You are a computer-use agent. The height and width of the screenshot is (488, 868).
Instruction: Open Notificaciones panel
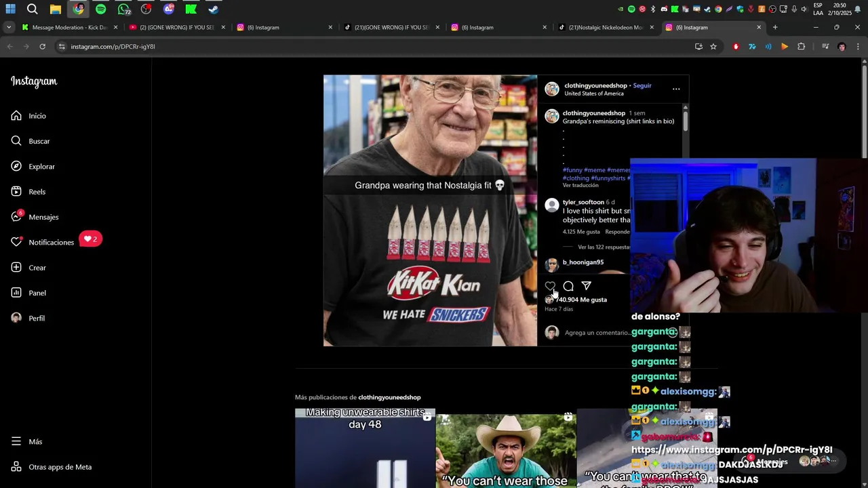pyautogui.click(x=42, y=242)
